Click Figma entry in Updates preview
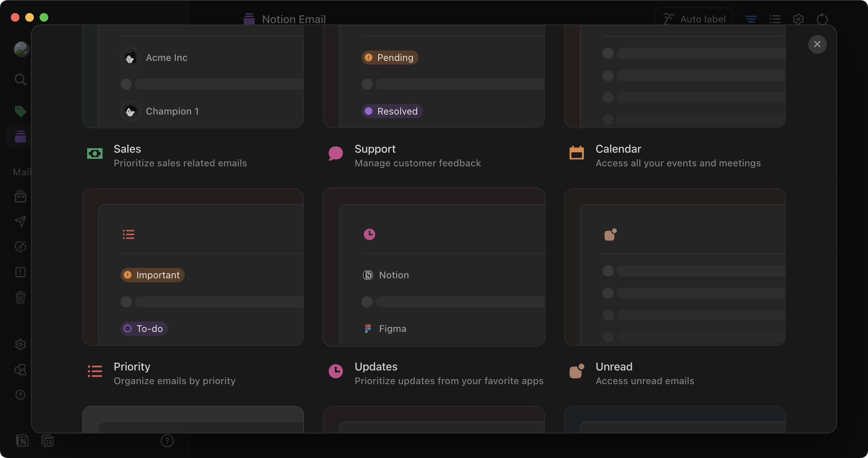 (385, 329)
